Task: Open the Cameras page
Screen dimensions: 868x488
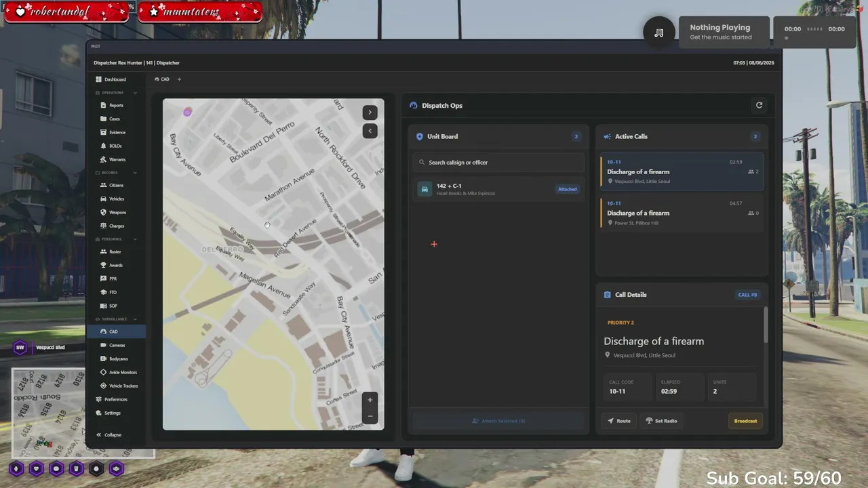Action: (117, 345)
